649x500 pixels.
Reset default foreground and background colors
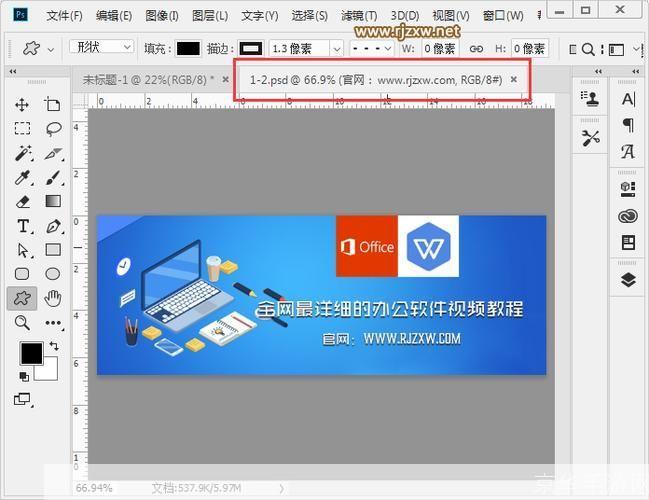24,377
